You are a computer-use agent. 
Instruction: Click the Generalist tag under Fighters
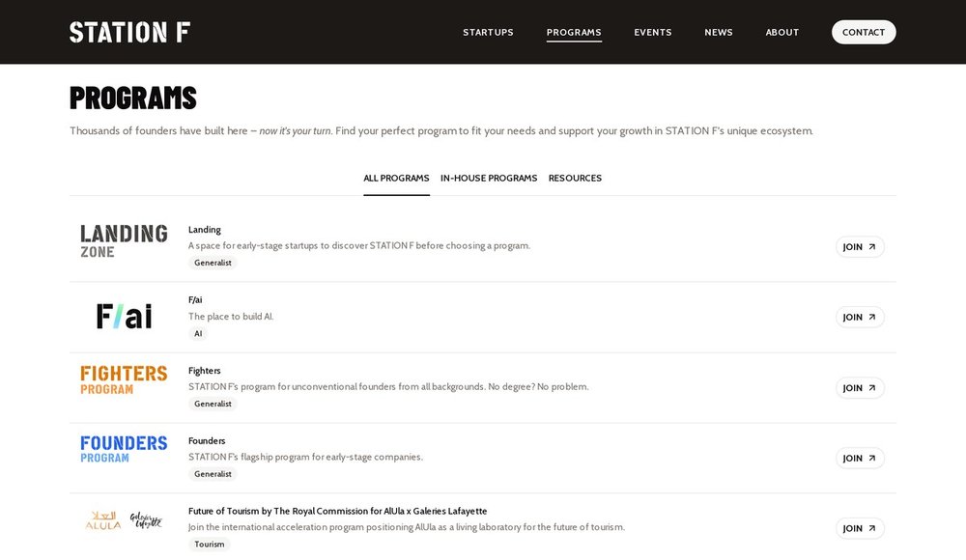pos(213,405)
